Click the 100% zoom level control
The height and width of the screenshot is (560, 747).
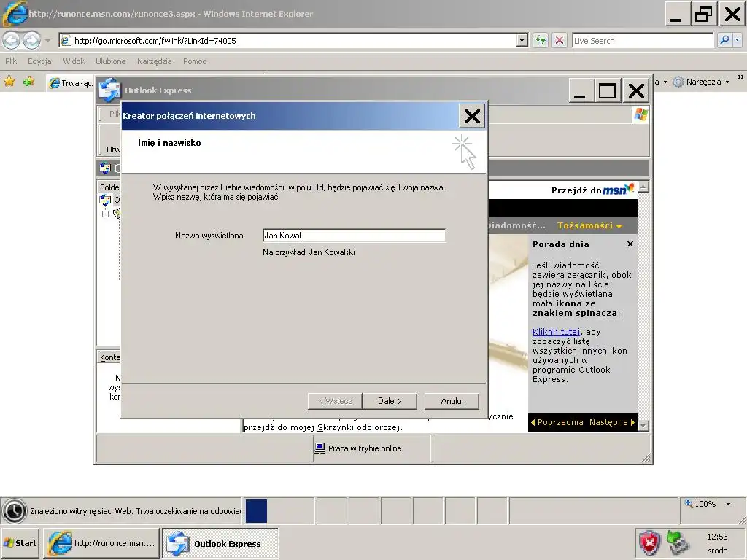[700, 504]
